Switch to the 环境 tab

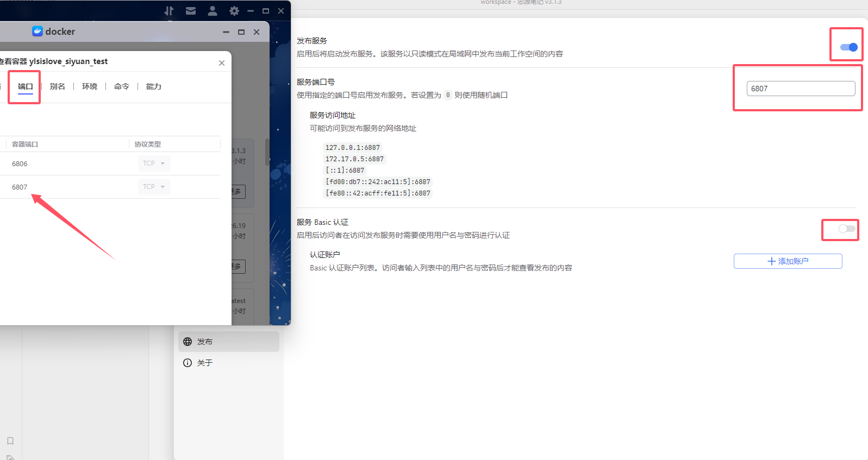coord(90,86)
